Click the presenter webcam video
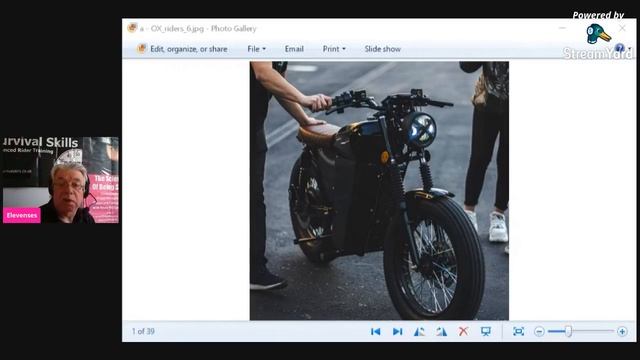This screenshot has width=640, height=360. pos(61,180)
